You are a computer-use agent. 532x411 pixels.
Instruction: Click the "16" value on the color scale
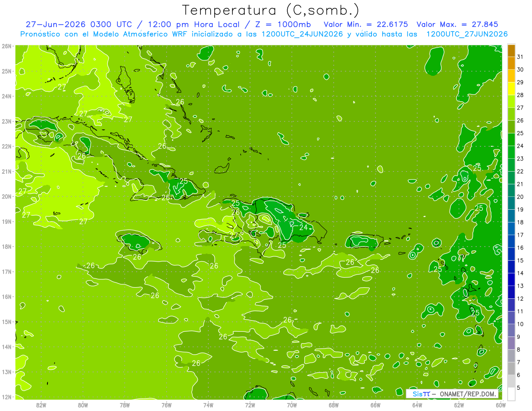520,248
